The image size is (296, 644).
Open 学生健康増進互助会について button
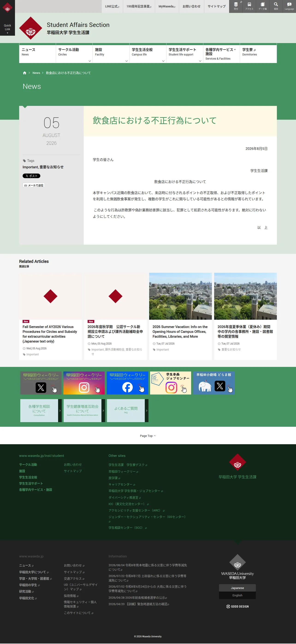click(84, 411)
